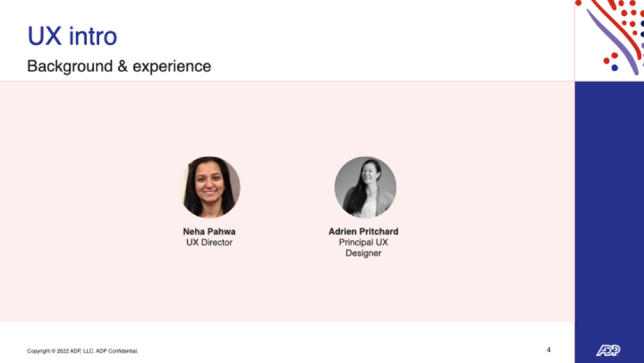Click Neha Pahwa's circular portrait photo
Image resolution: width=644 pixels, height=363 pixels.
(x=210, y=187)
